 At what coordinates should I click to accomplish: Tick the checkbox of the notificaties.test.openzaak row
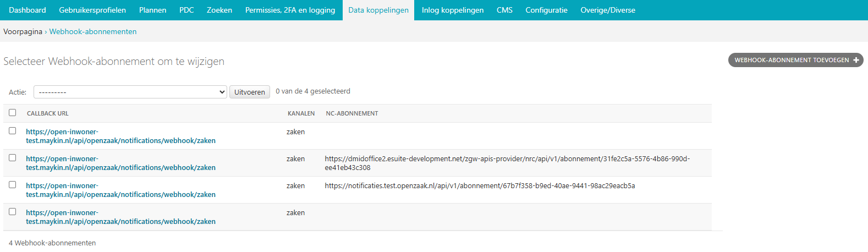tap(13, 185)
